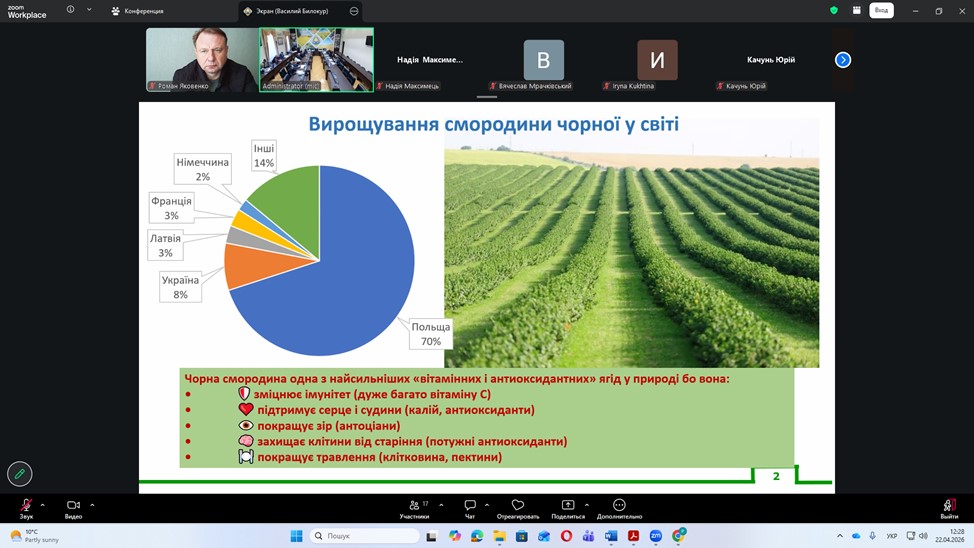Viewport: 974px width, 548px height.
Task: Unmute microphone with the Звук button
Action: pyautogui.click(x=26, y=506)
